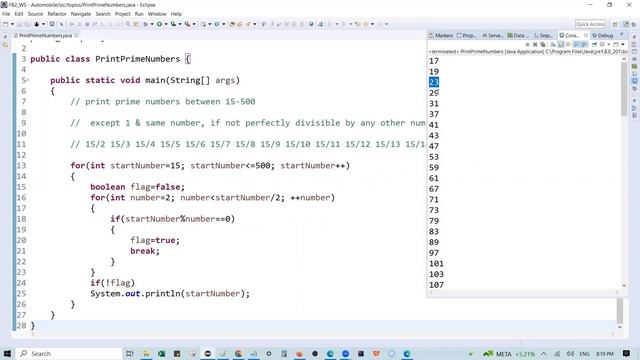Open Excel from the taskbar
Screen dimensions: 640x360
point(162,353)
